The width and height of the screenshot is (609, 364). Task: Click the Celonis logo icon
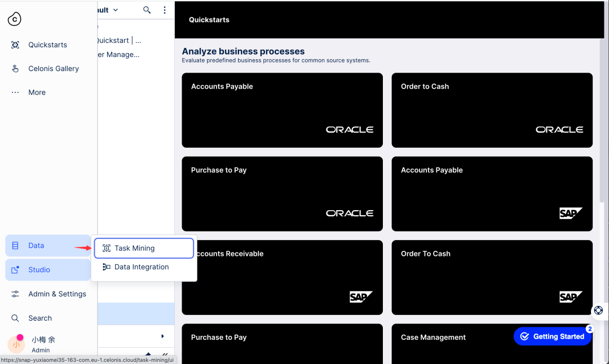point(15,19)
